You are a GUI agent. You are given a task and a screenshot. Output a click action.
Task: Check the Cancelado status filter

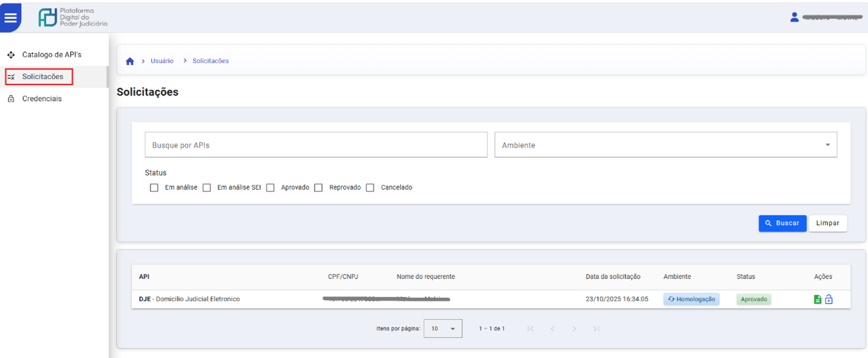(x=370, y=188)
